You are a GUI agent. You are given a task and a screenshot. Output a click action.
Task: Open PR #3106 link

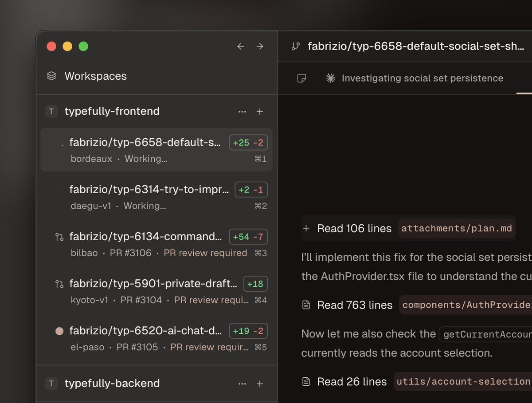click(x=131, y=253)
